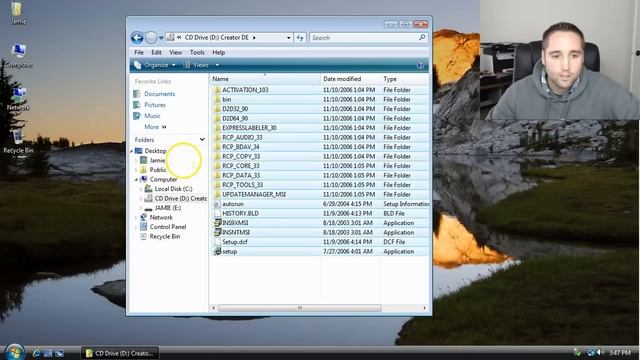Select Network in folder tree
Screen dimensions: 640x360
[x=161, y=218]
